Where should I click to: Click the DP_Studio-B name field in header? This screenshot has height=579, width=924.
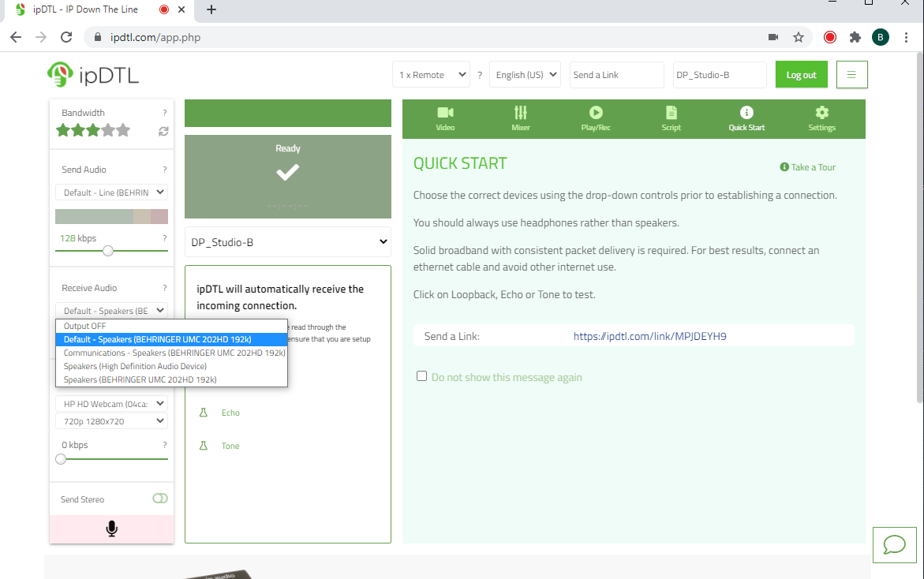[x=720, y=75]
